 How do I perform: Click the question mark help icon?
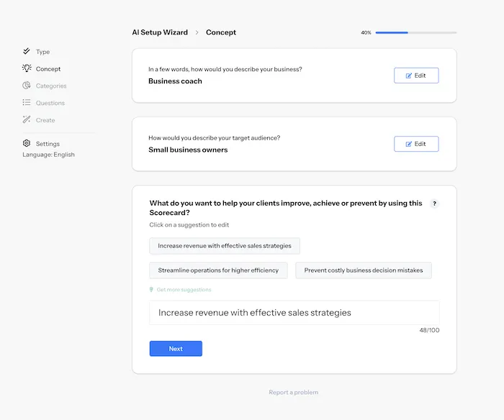click(434, 204)
